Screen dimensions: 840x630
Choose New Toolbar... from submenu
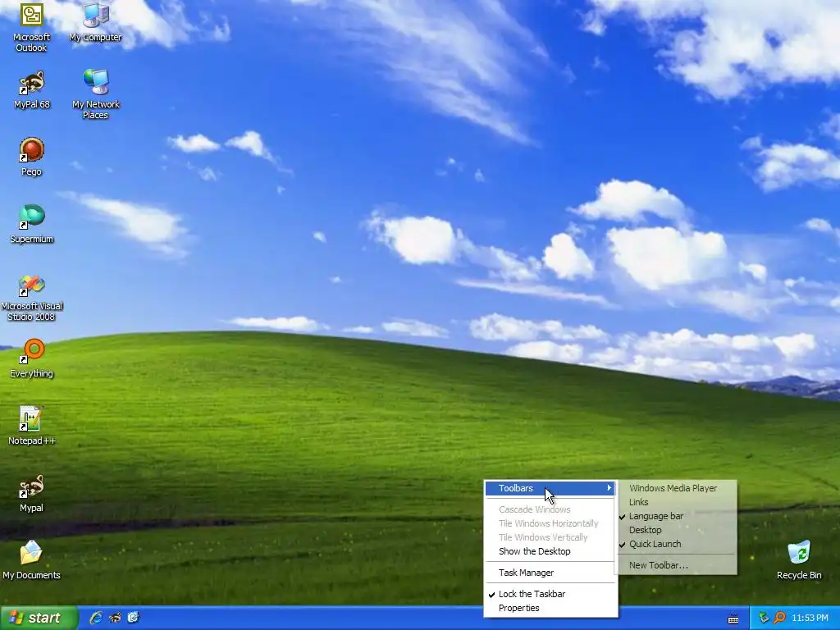[677, 565]
